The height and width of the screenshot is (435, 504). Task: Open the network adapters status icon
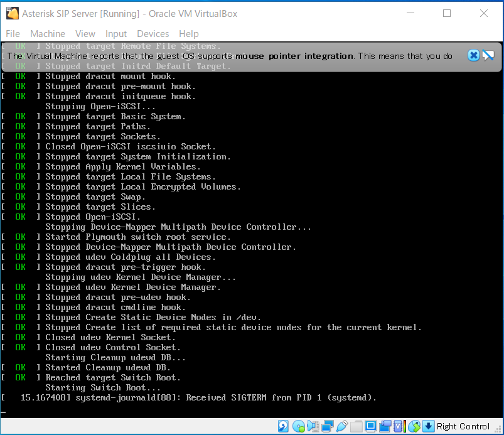point(327,426)
